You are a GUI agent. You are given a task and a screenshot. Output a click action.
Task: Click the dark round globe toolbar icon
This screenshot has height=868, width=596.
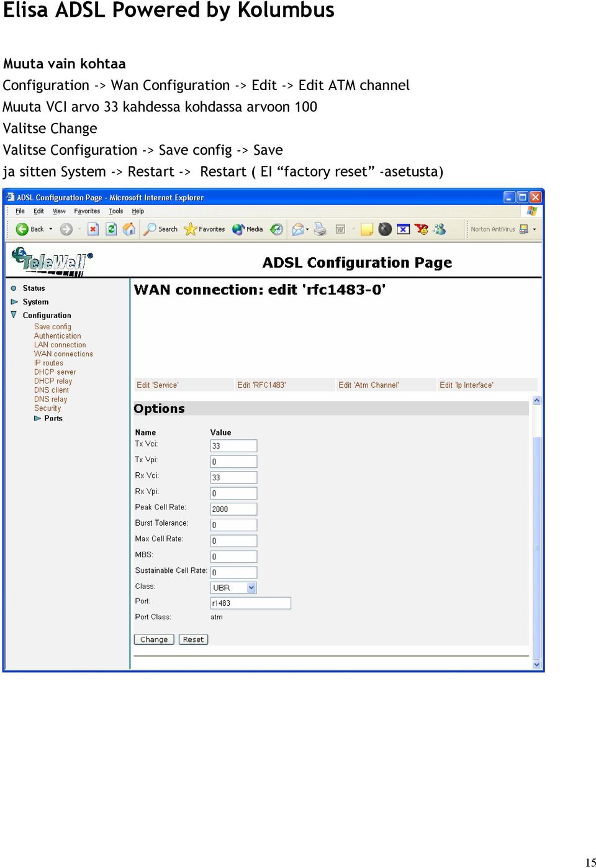[x=385, y=229]
